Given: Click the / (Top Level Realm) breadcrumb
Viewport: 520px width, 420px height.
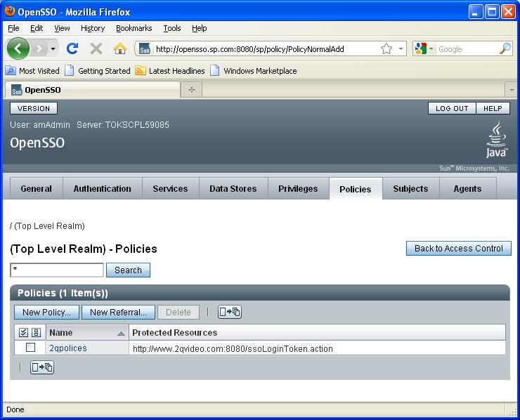Looking at the screenshot, I should (47, 226).
